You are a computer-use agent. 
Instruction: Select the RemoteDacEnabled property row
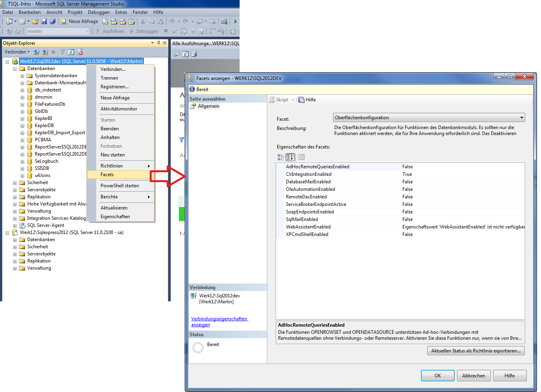click(x=400, y=197)
